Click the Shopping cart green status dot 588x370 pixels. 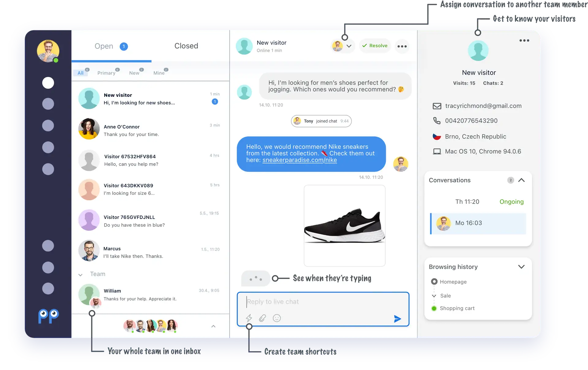434,308
